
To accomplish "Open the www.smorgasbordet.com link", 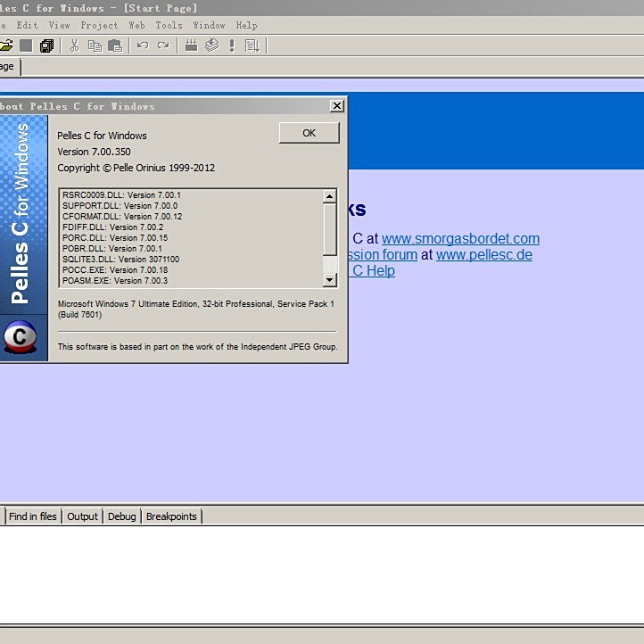I will tap(460, 239).
